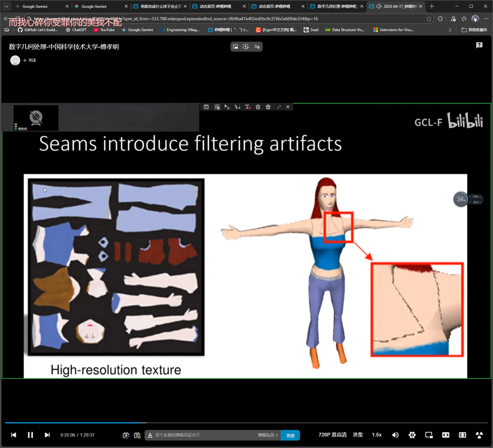Open the uploader avatar

coord(15,60)
